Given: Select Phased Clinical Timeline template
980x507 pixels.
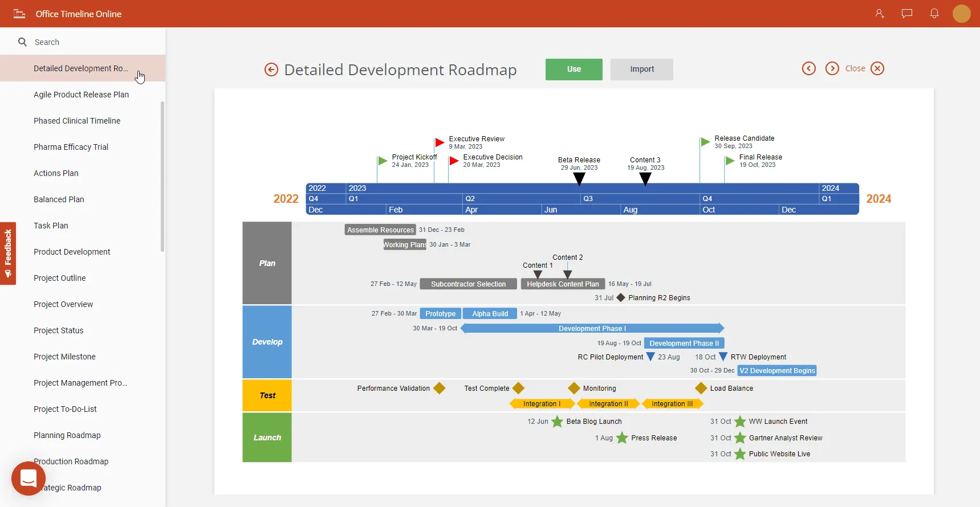Looking at the screenshot, I should point(77,121).
